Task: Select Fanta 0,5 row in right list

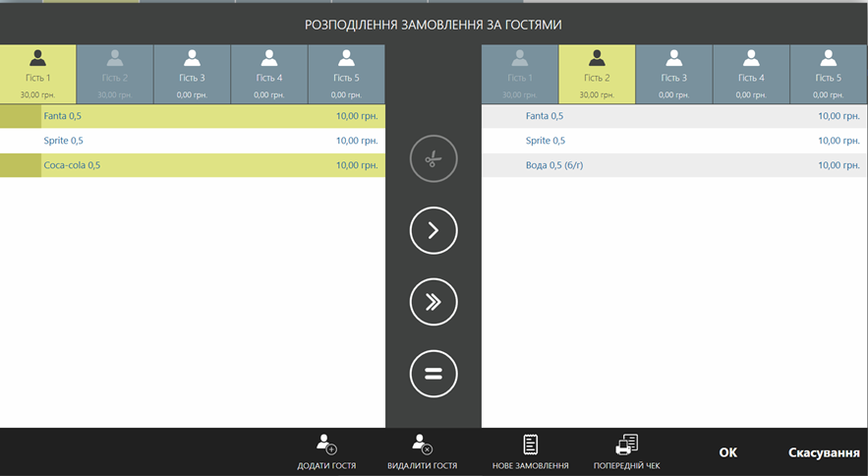Action: [x=674, y=116]
